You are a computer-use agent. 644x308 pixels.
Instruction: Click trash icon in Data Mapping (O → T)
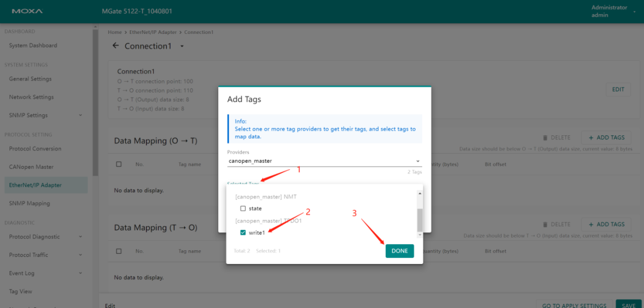tap(545, 138)
